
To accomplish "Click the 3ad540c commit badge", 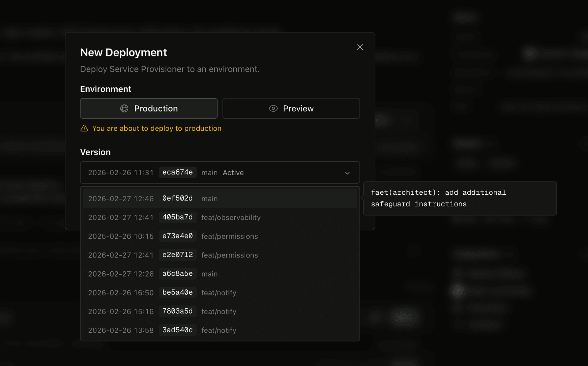I will coord(177,330).
